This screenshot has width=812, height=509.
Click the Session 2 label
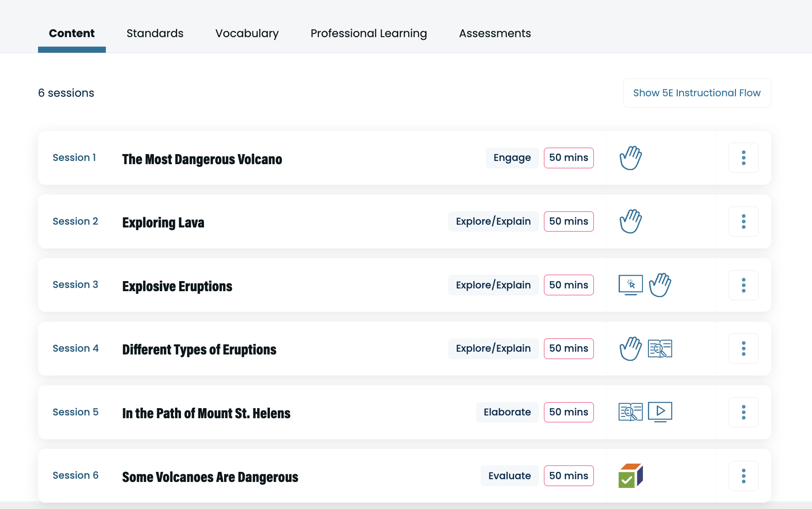(x=75, y=221)
